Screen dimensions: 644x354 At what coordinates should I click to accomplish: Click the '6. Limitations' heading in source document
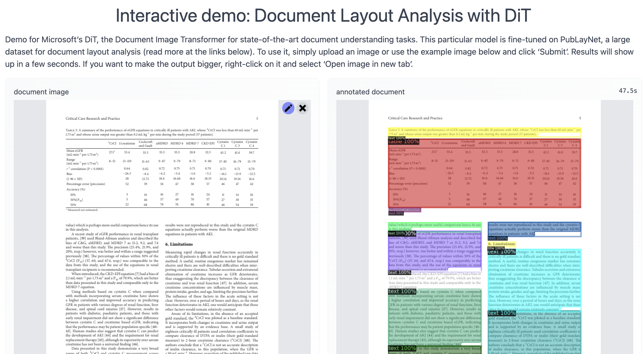[179, 244]
